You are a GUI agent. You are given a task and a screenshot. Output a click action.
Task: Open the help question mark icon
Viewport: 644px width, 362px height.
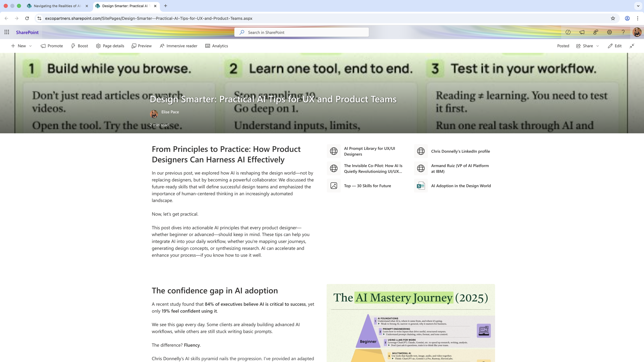click(623, 32)
